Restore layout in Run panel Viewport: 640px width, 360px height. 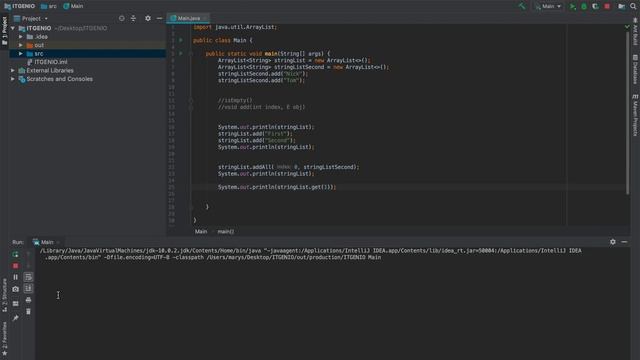coord(15,304)
